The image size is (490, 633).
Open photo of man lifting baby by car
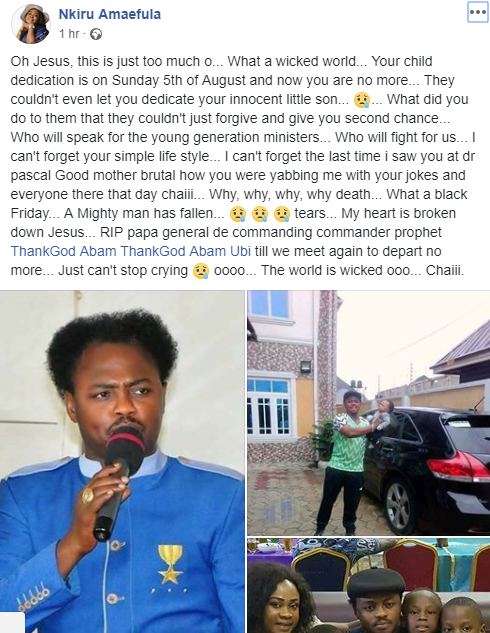coord(369,413)
